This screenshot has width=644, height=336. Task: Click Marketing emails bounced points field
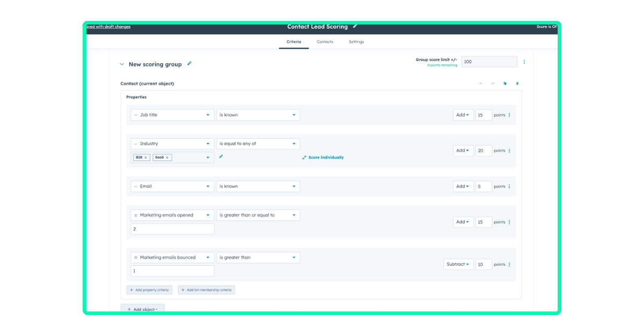[x=484, y=264]
